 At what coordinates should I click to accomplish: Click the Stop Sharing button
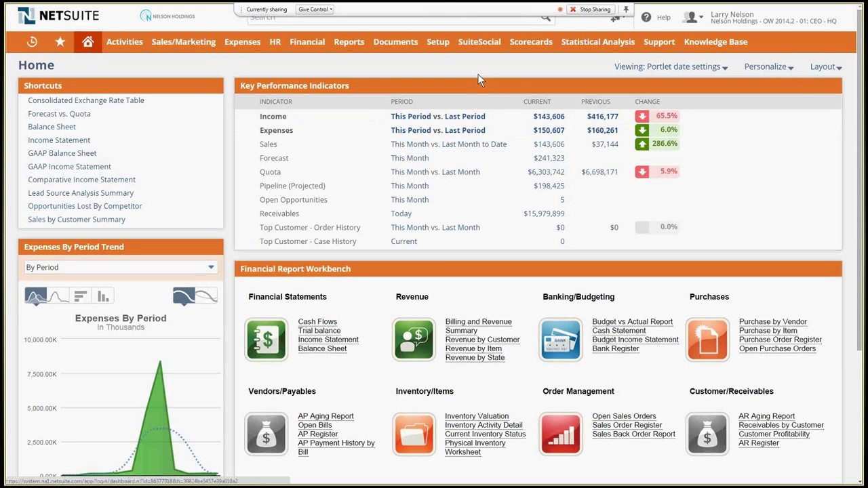590,9
